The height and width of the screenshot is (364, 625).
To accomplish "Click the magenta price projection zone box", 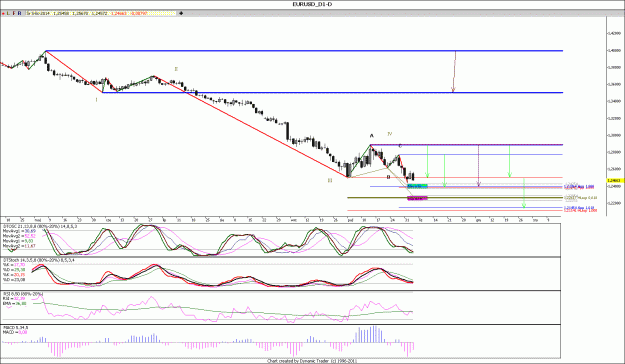I will pos(417,198).
